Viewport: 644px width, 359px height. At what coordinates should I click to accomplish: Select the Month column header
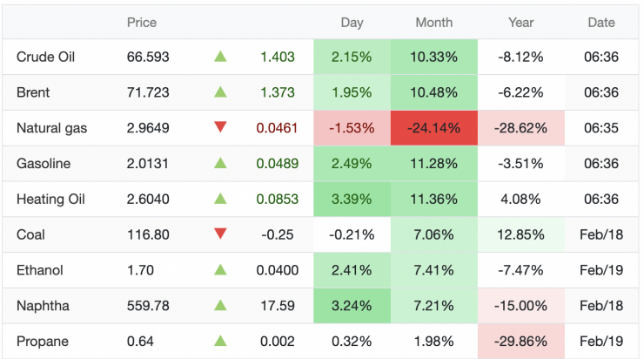click(433, 23)
